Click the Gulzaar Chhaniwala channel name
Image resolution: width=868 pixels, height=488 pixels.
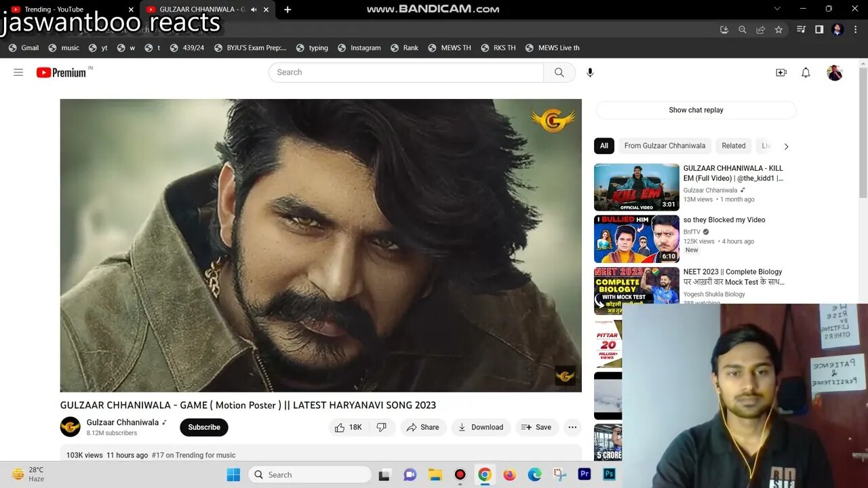123,422
